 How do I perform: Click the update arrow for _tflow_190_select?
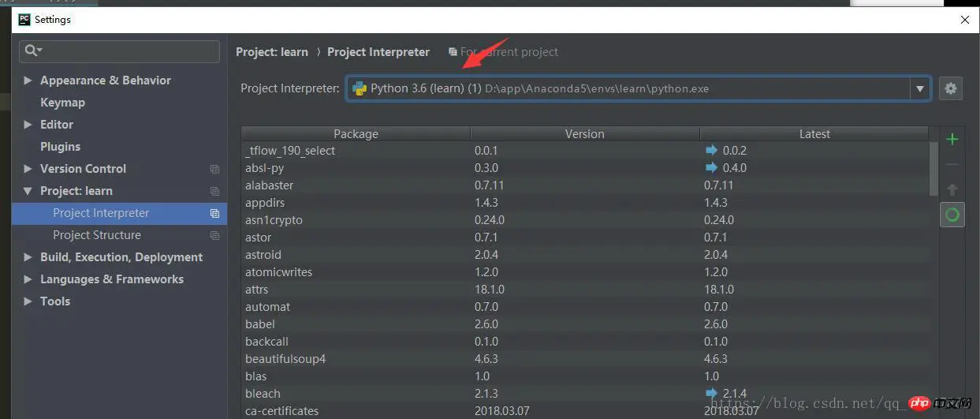(x=712, y=150)
